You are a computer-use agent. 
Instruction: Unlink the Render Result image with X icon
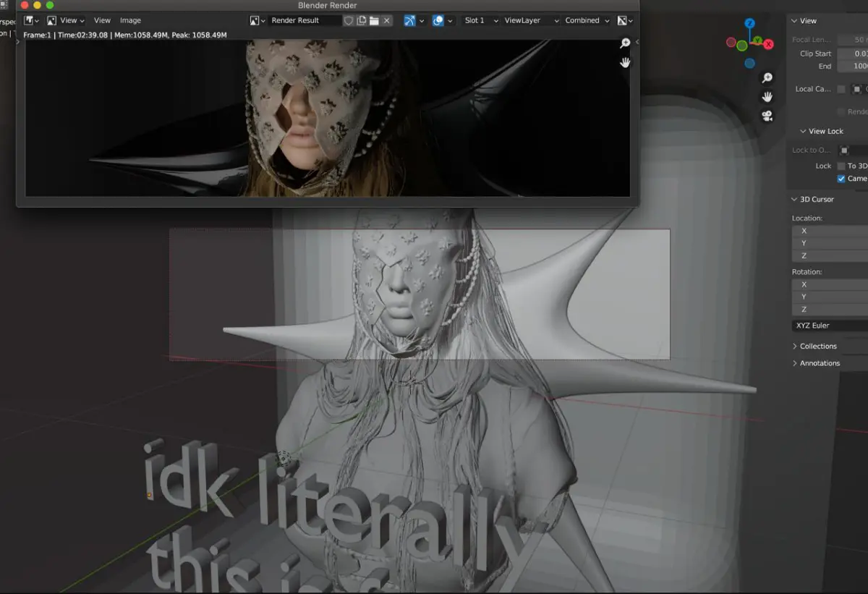pos(387,20)
